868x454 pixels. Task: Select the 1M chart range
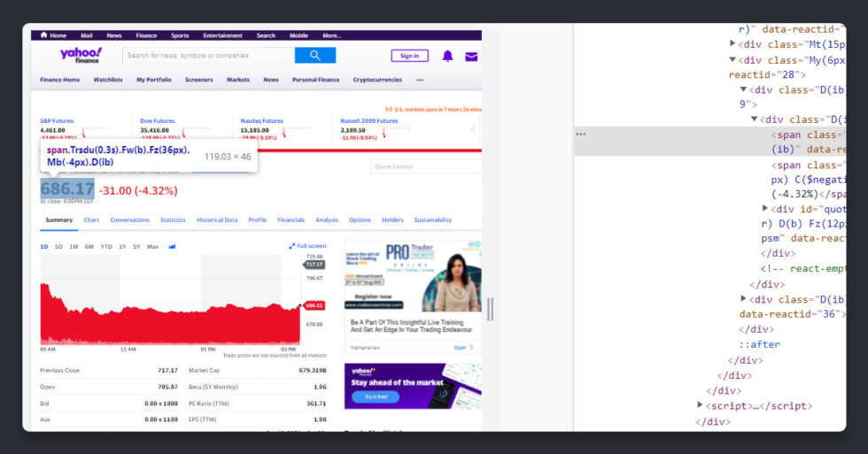pos(74,247)
